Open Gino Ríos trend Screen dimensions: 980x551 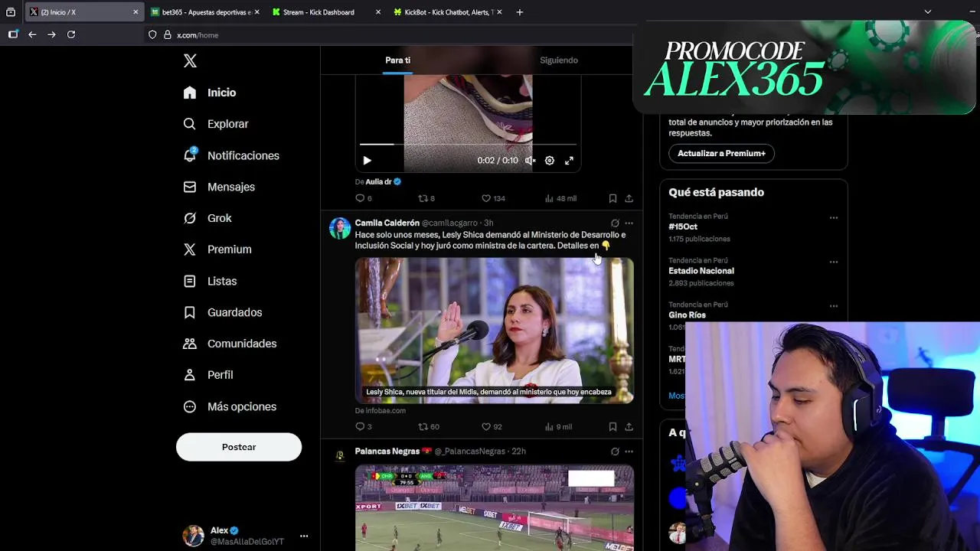click(687, 315)
